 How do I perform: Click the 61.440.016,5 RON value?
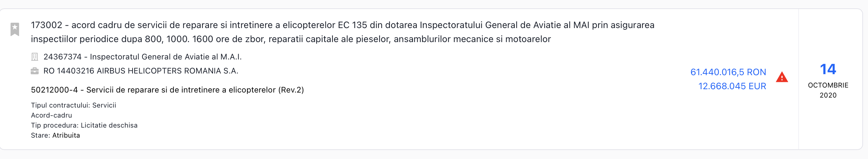click(728, 72)
